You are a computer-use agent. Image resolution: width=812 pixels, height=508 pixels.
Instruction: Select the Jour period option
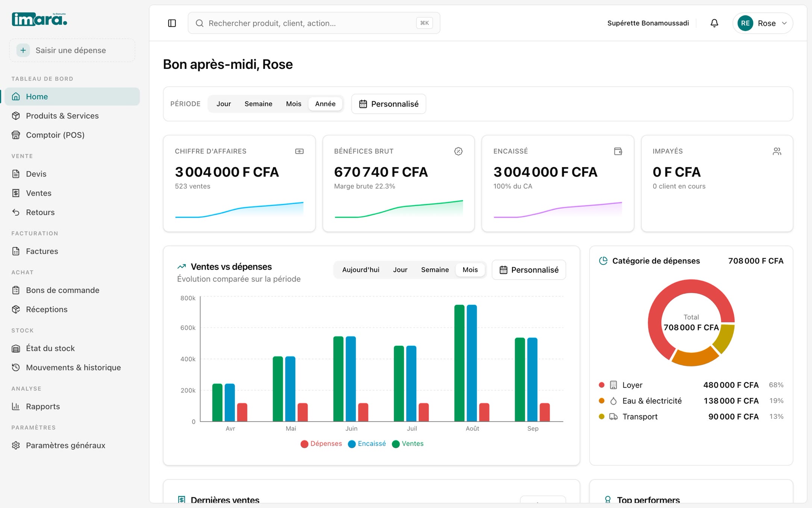[224, 104]
